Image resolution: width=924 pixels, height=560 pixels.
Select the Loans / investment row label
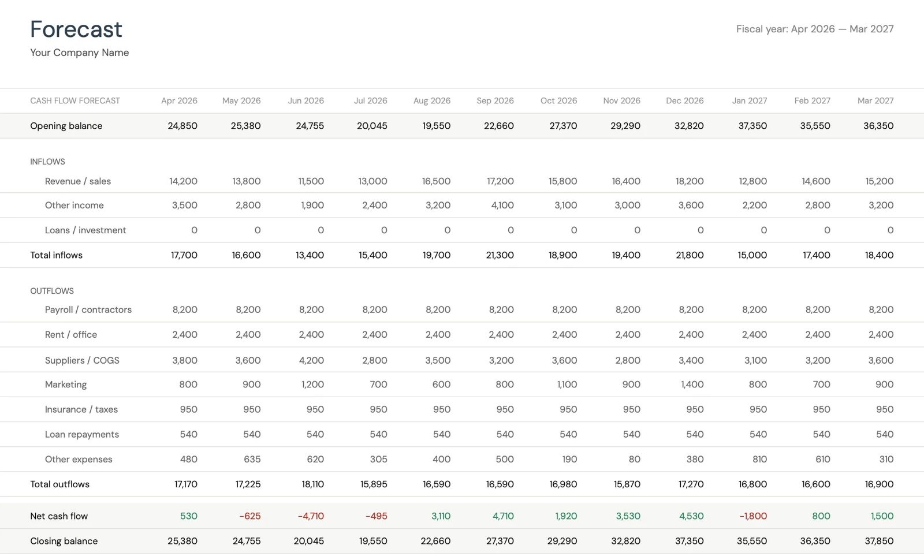point(85,230)
